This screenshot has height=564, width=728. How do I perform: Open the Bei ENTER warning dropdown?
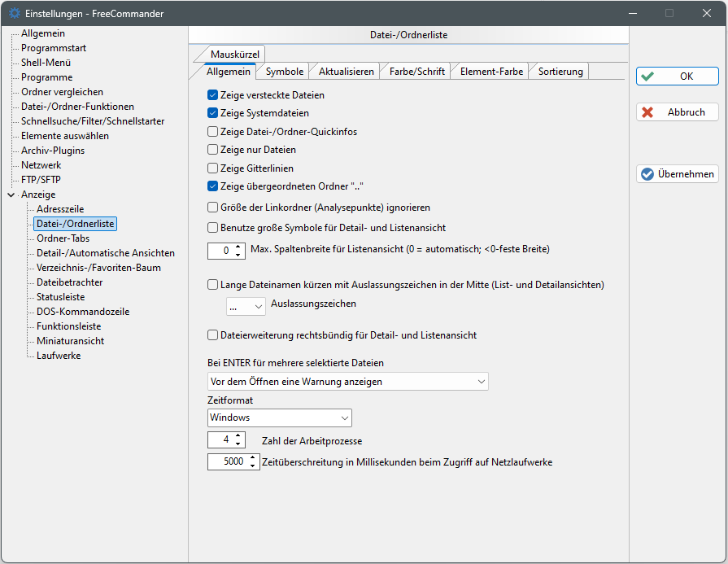348,382
